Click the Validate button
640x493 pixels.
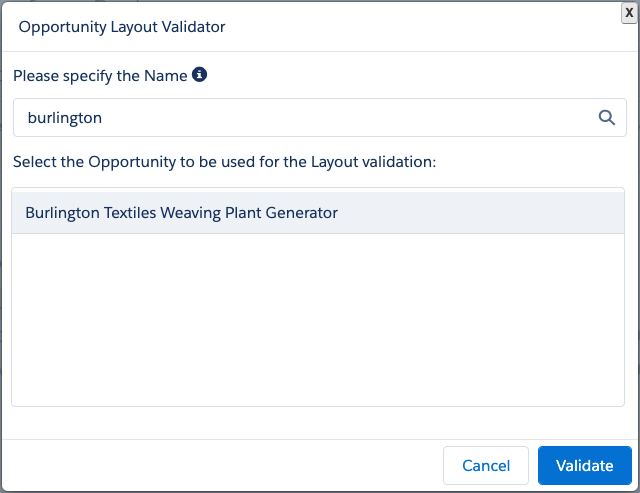[x=584, y=465]
